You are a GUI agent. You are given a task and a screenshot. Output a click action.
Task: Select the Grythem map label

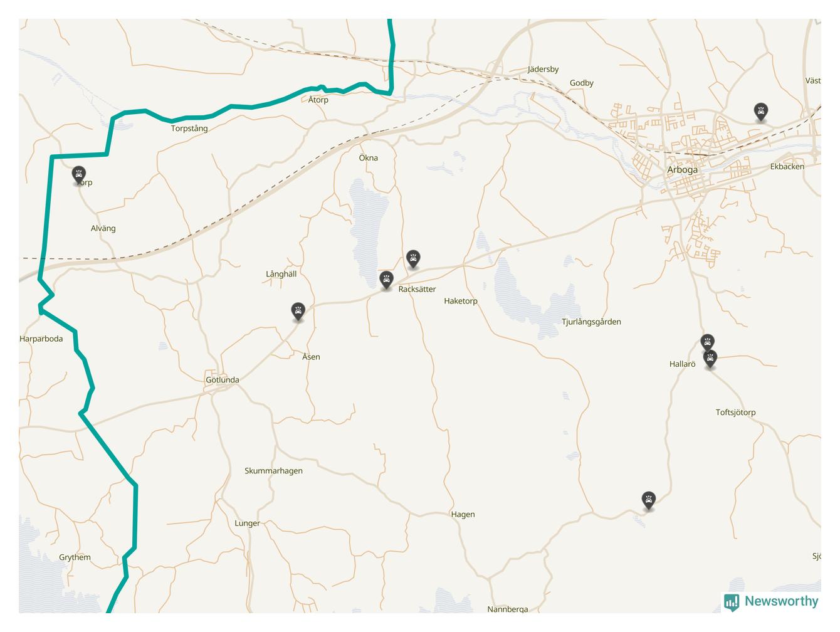click(x=75, y=557)
